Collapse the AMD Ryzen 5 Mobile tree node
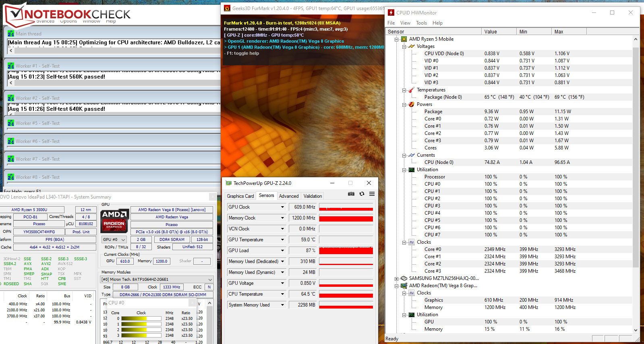The image size is (644, 344). (396, 39)
